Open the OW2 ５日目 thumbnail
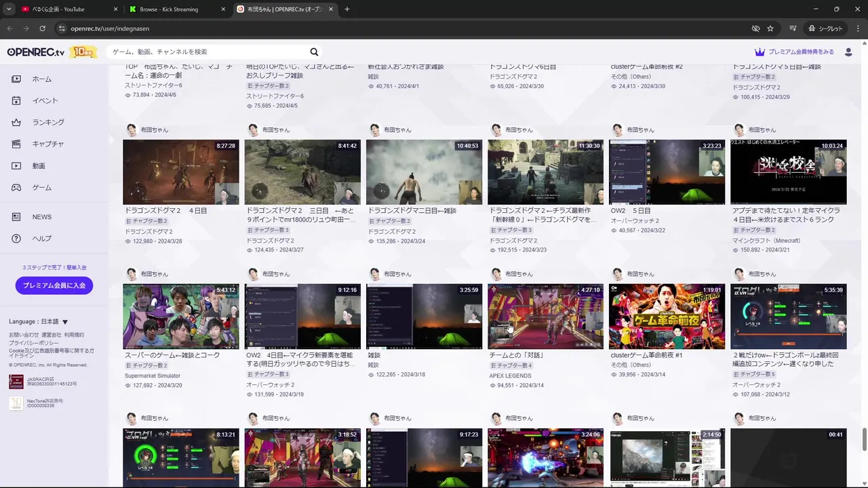The image size is (868, 488). point(667,172)
